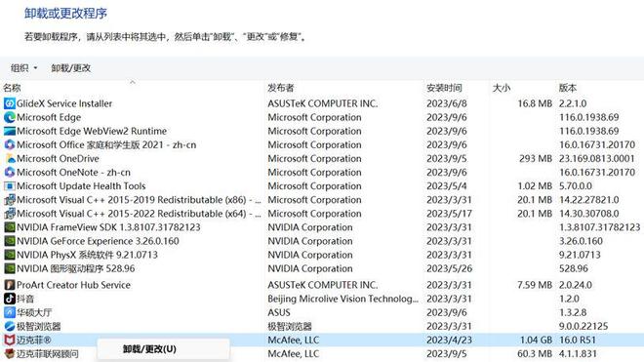Viewport: 644px width, 362px height.
Task: Sort by the 名称 column header
Action: (x=12, y=88)
